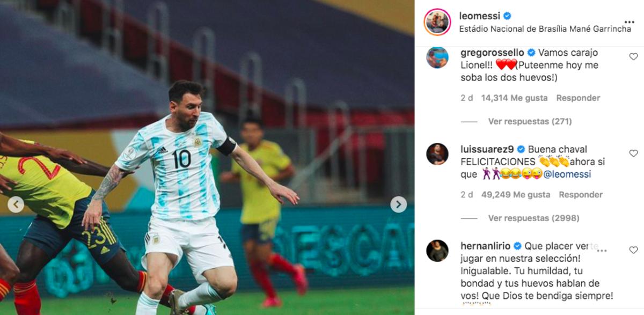
Task: Reply to gregorossello's comment with Responder
Action: pos(578,98)
